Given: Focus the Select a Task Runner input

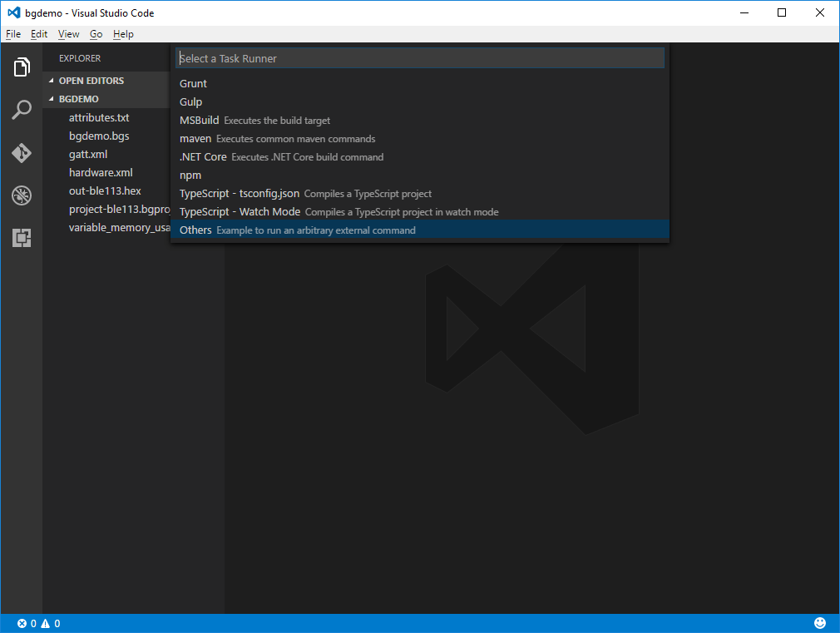Looking at the screenshot, I should pyautogui.click(x=420, y=58).
